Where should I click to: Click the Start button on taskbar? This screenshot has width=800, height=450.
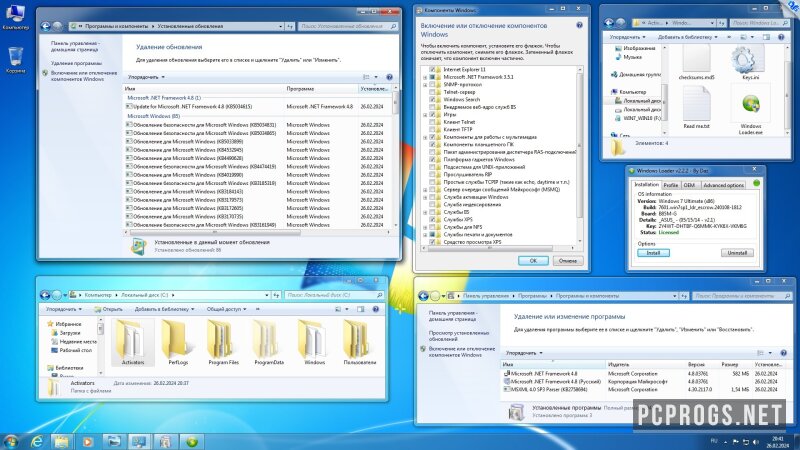click(x=10, y=441)
